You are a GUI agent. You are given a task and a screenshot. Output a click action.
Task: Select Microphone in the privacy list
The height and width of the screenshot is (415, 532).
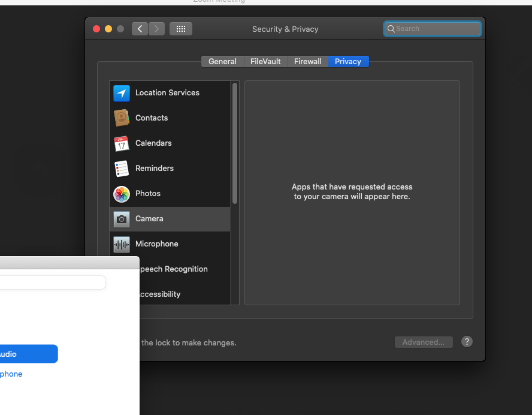(x=170, y=244)
